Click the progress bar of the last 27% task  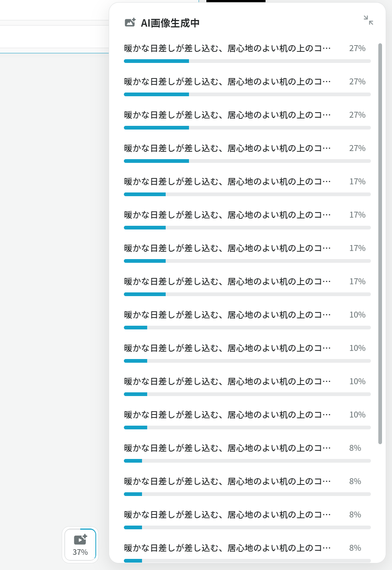[247, 161]
